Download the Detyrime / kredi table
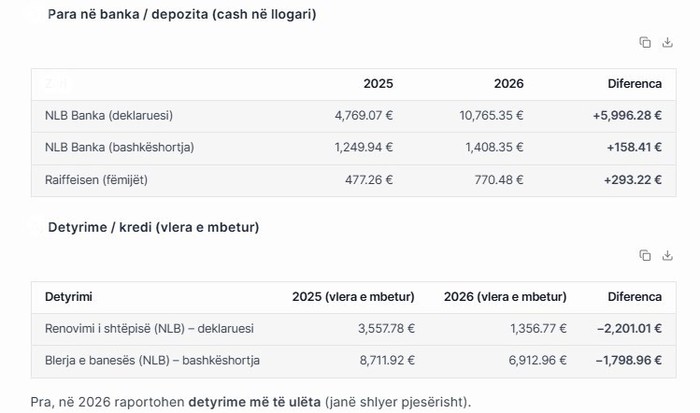The width and height of the screenshot is (700, 413). click(668, 255)
